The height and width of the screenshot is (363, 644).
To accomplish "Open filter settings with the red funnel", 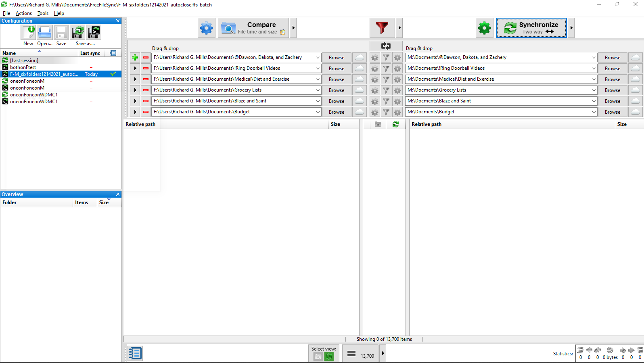I will [x=382, y=28].
